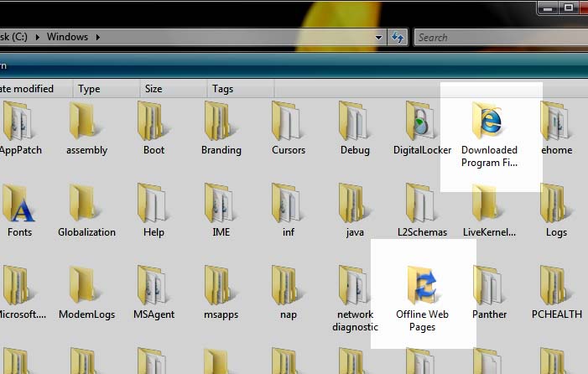Open the address bar history dropdown
588x374 pixels.
pyautogui.click(x=379, y=38)
